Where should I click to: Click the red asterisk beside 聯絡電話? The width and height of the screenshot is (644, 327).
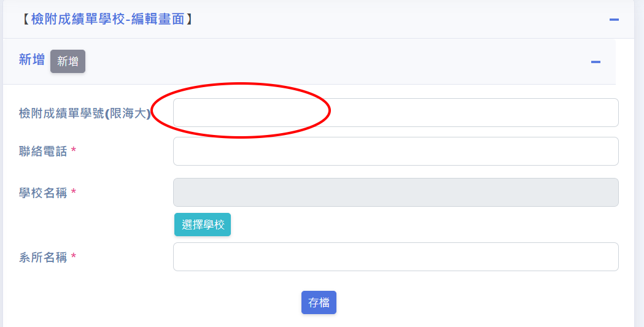click(74, 150)
